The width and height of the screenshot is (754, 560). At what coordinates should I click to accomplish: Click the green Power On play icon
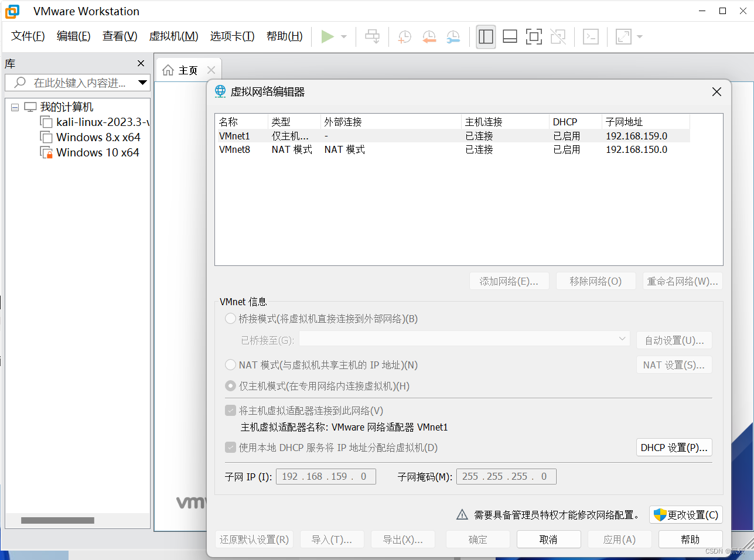pyautogui.click(x=327, y=36)
